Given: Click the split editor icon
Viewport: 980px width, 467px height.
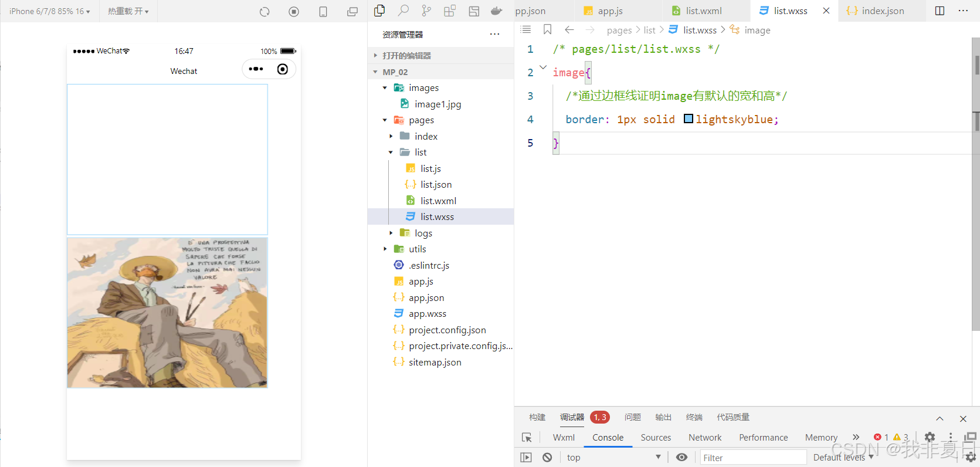Looking at the screenshot, I should 940,11.
